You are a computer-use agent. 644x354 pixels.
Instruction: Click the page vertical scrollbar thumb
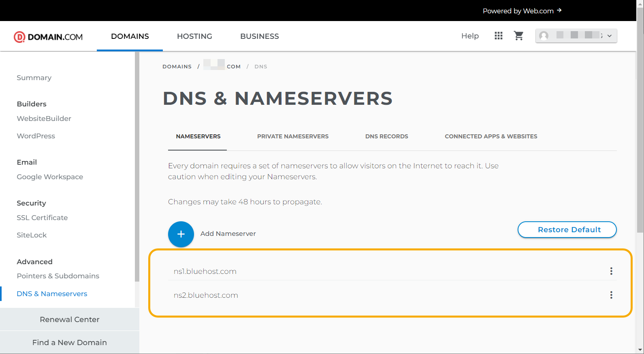(640, 119)
